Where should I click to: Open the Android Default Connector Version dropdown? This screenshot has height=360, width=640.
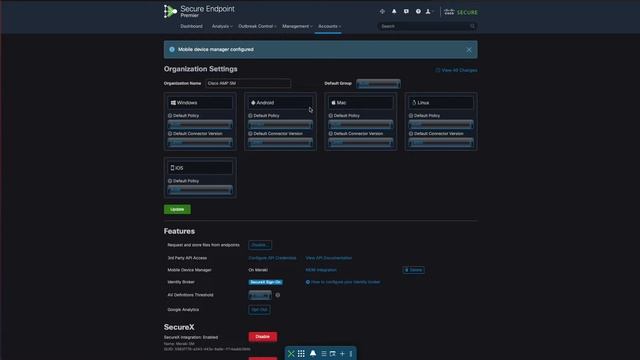point(280,142)
